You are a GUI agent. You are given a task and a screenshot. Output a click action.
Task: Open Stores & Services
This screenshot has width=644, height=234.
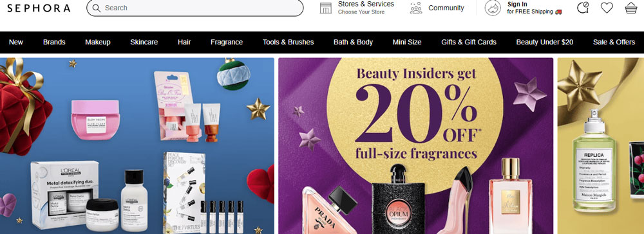(366, 4)
